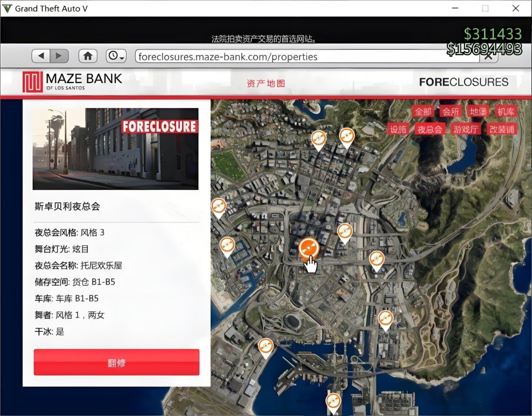Filter the map by 机库
Image resolution: width=532 pixels, height=416 pixels.
tap(506, 111)
